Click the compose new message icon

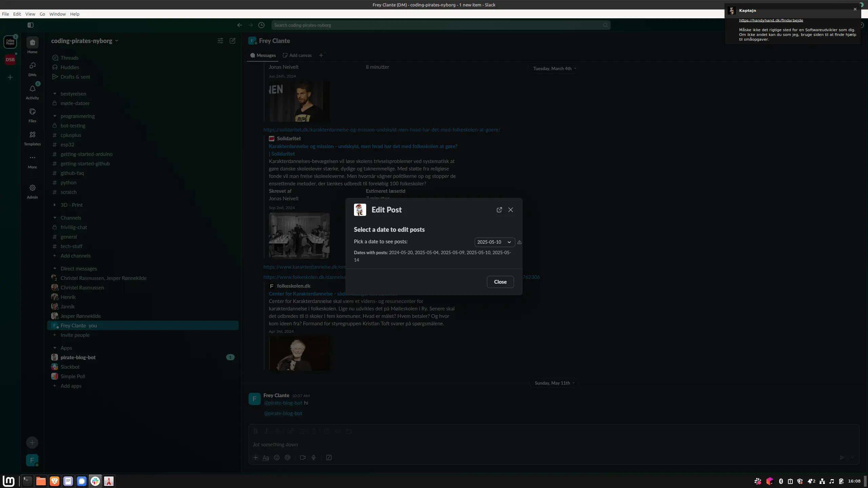[233, 41]
